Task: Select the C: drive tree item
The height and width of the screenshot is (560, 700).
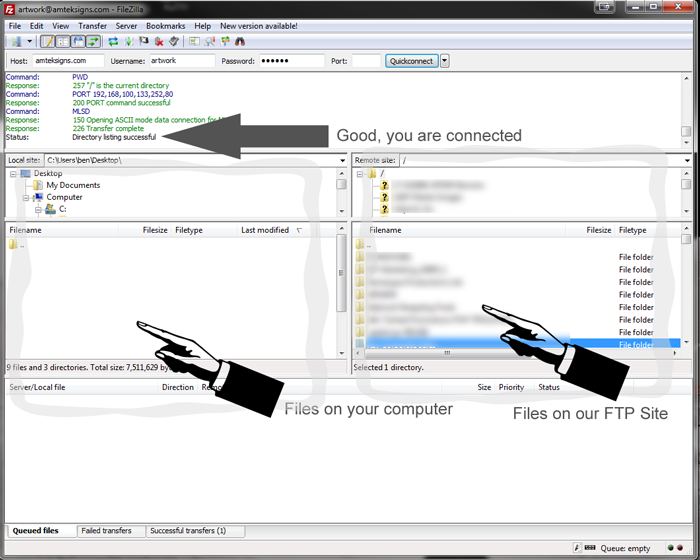Action: tap(62, 209)
